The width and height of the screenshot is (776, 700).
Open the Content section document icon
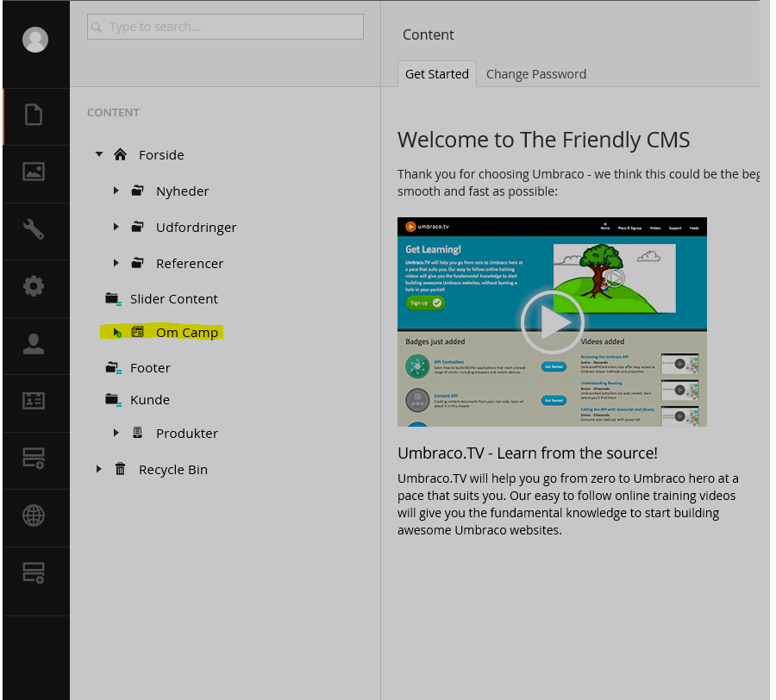(x=34, y=115)
